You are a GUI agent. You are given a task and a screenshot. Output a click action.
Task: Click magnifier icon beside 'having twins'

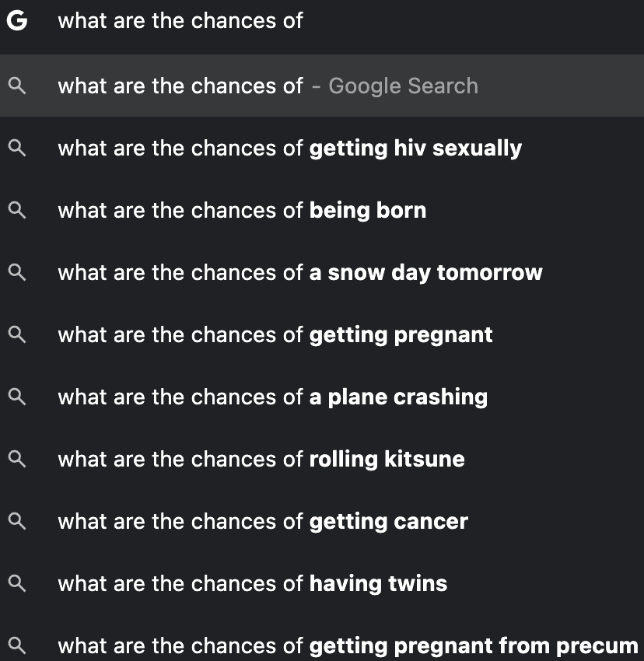(17, 584)
